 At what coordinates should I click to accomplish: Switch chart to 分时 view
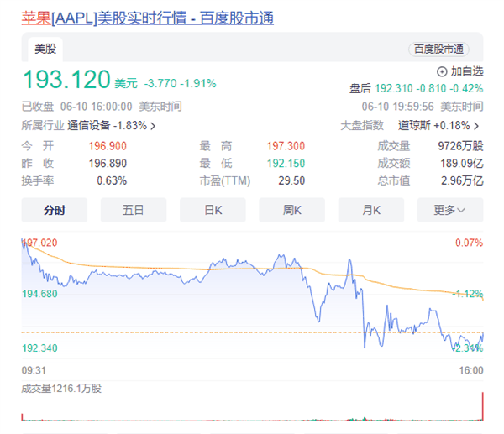(x=54, y=210)
